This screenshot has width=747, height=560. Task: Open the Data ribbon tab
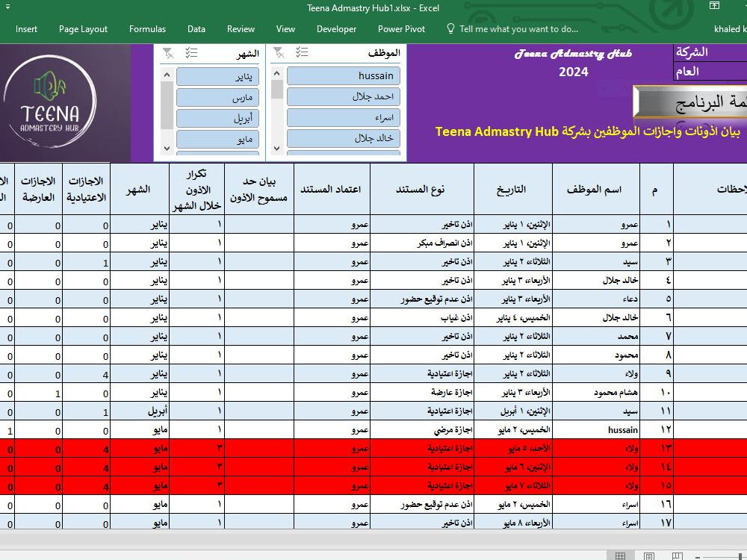tap(196, 29)
